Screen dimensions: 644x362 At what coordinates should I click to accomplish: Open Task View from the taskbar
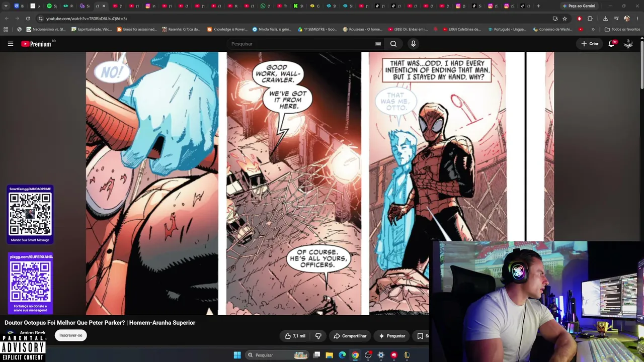[316, 355]
